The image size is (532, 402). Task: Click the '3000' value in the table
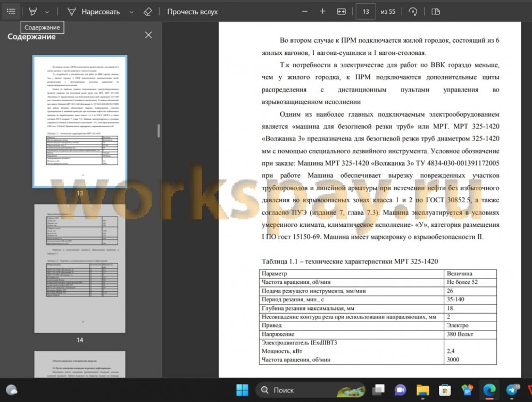pos(453,359)
